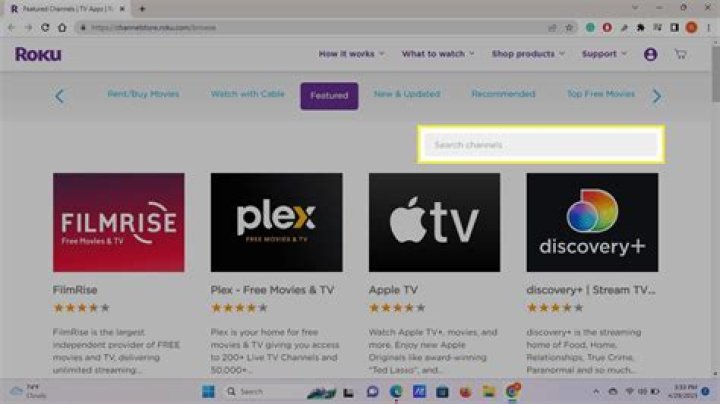Image resolution: width=720 pixels, height=404 pixels.
Task: Open the taskbar Chat icon
Action: coord(372,392)
